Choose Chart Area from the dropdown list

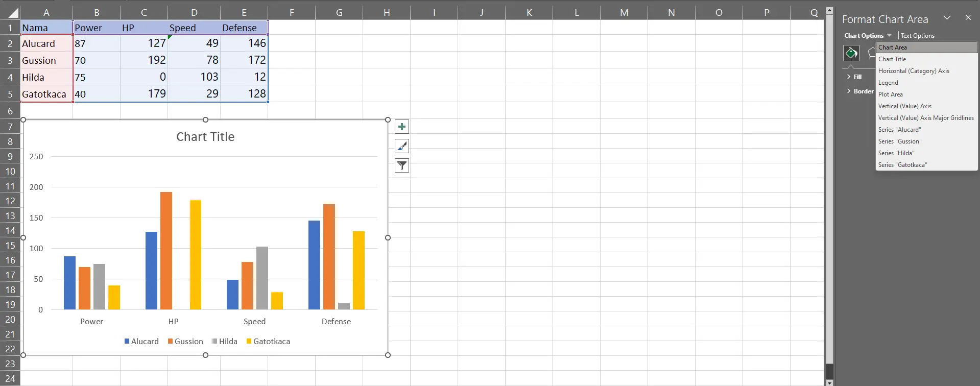pos(926,47)
